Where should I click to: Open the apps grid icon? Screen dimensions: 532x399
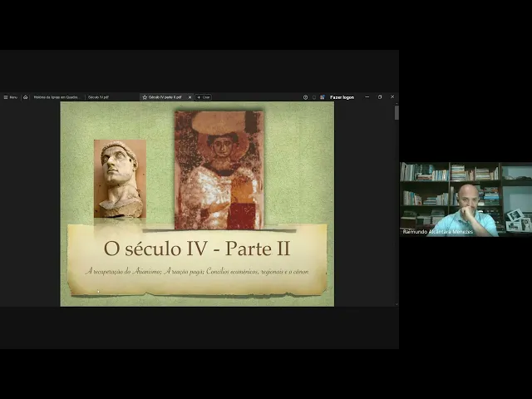[323, 97]
